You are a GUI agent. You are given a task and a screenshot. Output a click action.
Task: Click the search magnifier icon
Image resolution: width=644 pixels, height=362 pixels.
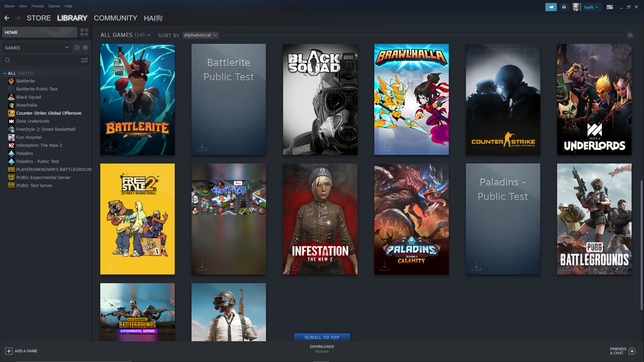(x=8, y=60)
